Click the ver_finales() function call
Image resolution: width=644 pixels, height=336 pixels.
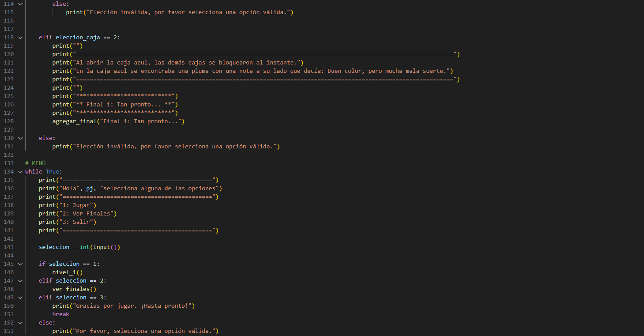tap(74, 289)
